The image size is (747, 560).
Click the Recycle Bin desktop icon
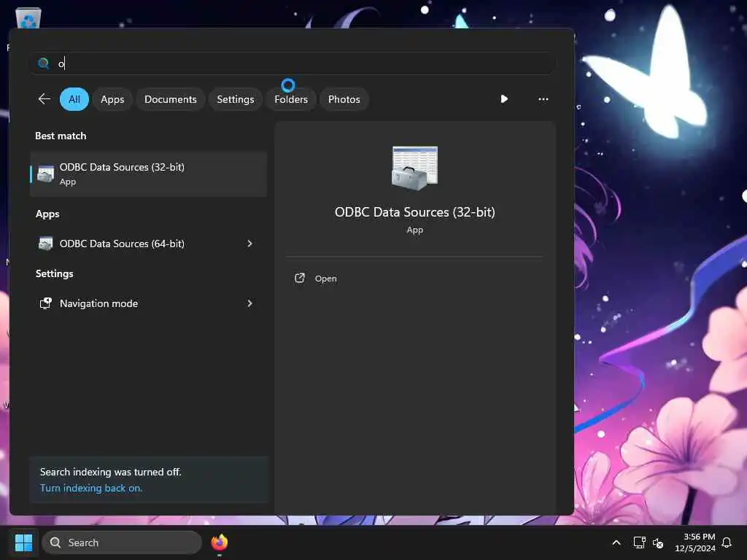28,18
